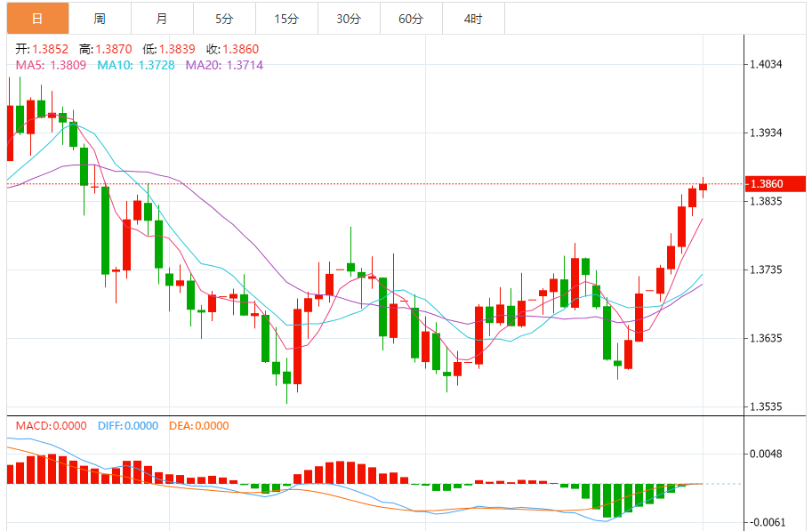Click the MA5 indicator label

(51, 65)
